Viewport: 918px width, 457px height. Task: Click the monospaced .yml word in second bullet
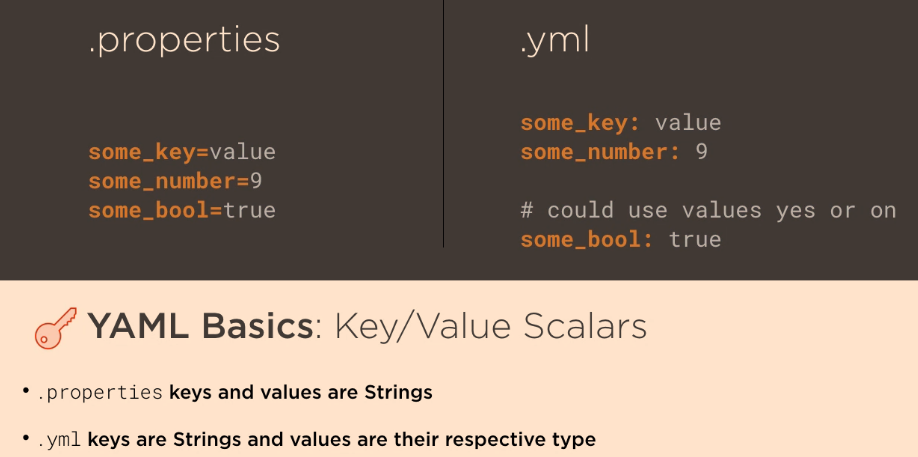[59, 440]
